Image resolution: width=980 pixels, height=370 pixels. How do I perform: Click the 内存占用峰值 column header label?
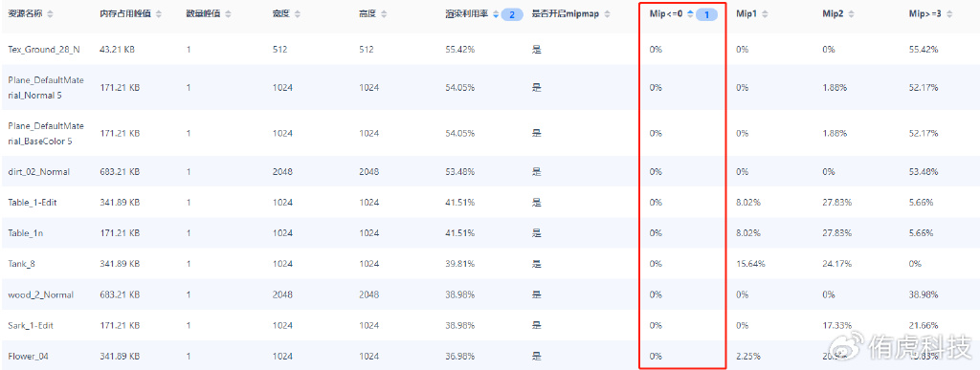tap(126, 13)
